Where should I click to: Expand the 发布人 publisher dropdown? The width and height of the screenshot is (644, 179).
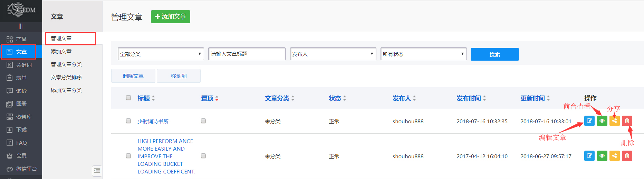[x=333, y=54]
